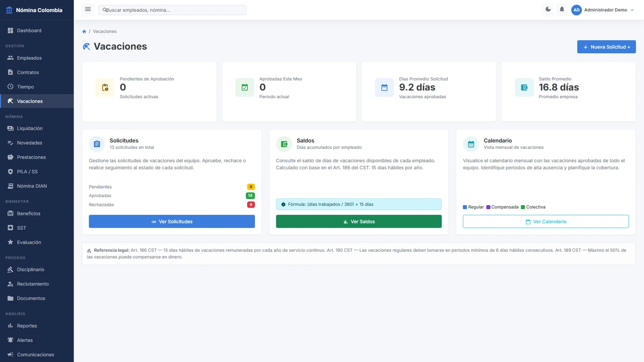Click the Evaluación star icon
The height and width of the screenshot is (362, 644).
(10, 242)
